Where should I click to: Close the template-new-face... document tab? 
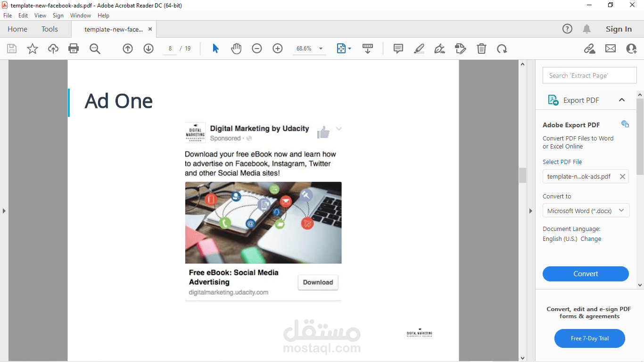tap(150, 29)
